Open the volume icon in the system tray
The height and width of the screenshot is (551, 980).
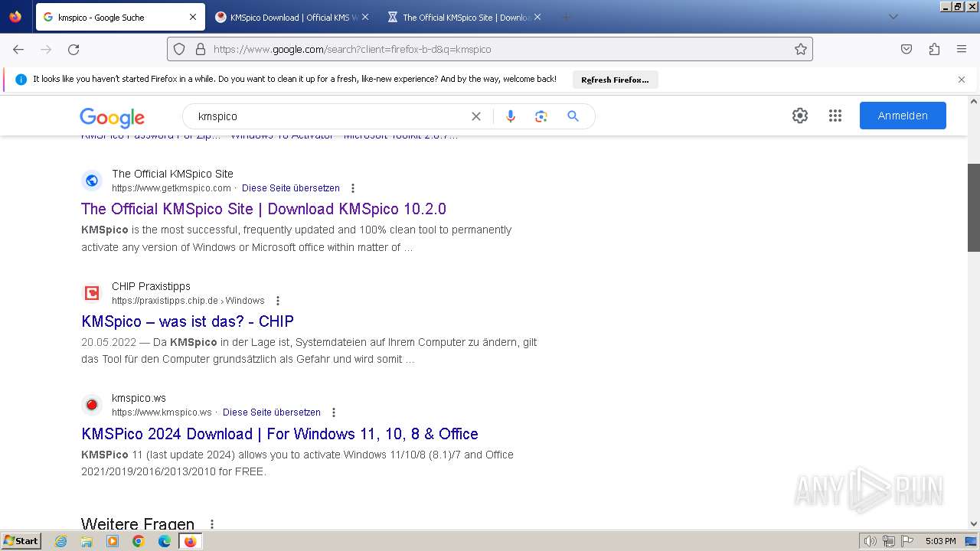tap(871, 541)
